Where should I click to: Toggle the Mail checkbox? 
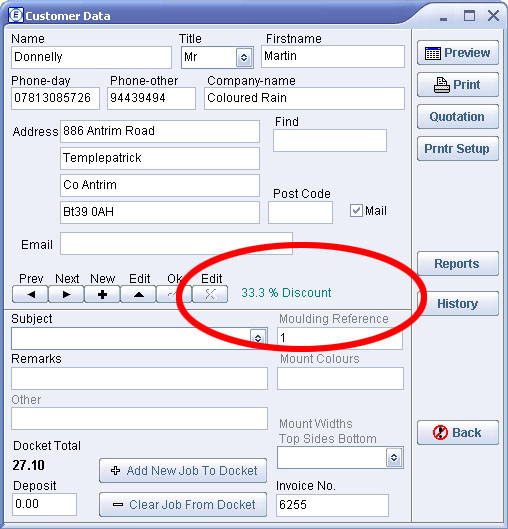356,211
